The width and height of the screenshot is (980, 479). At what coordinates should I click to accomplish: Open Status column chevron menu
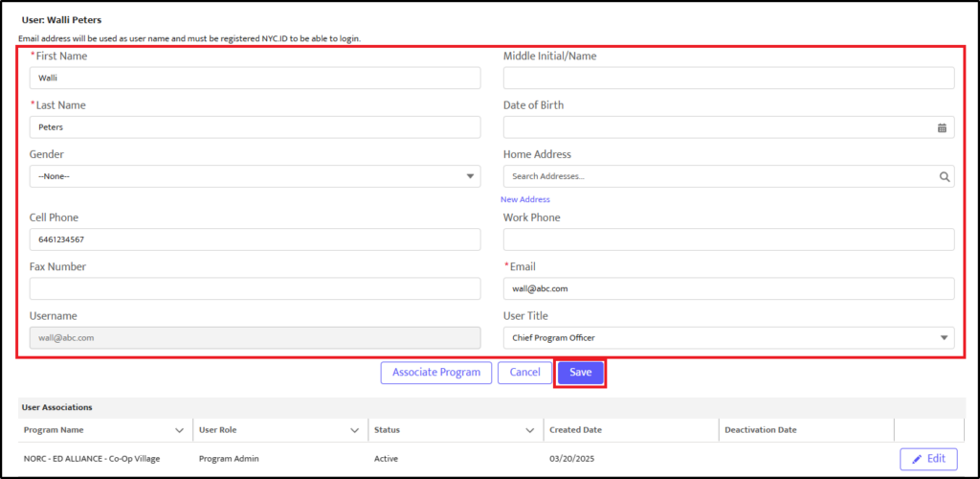tap(530, 430)
